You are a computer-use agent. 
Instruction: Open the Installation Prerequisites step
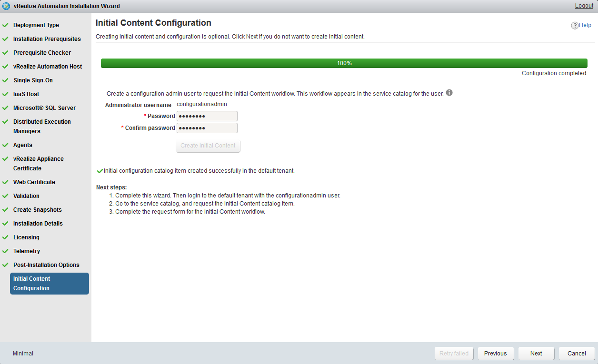(x=47, y=39)
